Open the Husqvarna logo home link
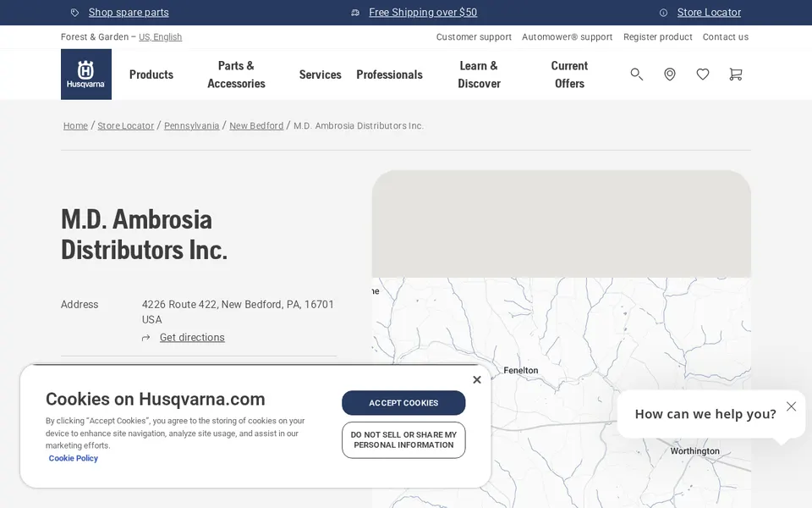The width and height of the screenshot is (812, 508). [86, 75]
